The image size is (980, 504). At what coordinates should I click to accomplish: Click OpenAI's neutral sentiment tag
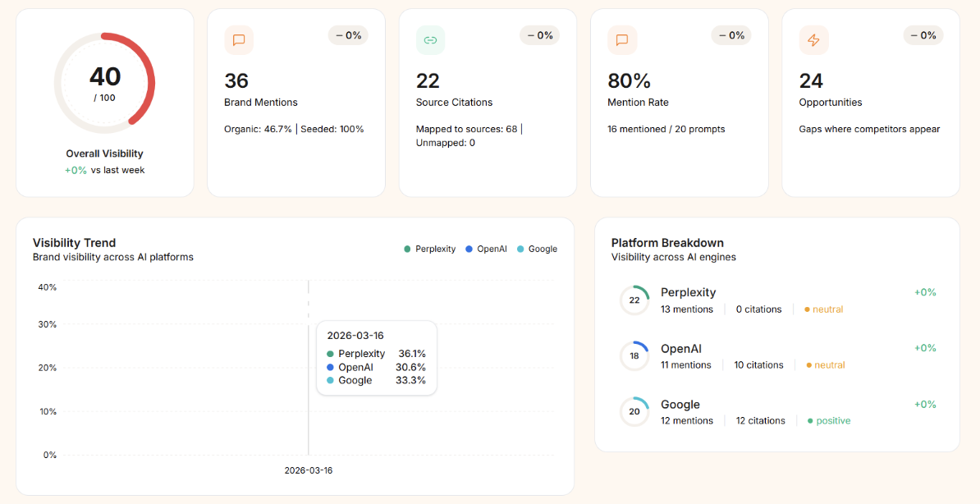pos(826,365)
